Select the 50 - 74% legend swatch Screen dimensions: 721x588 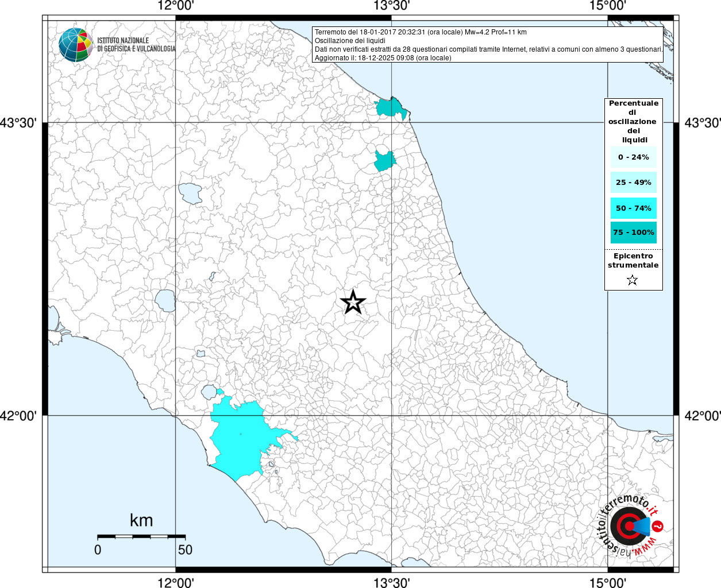click(634, 208)
